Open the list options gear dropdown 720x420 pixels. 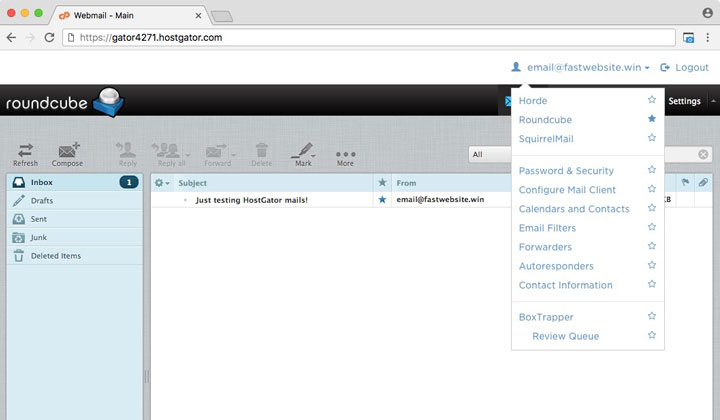point(162,183)
